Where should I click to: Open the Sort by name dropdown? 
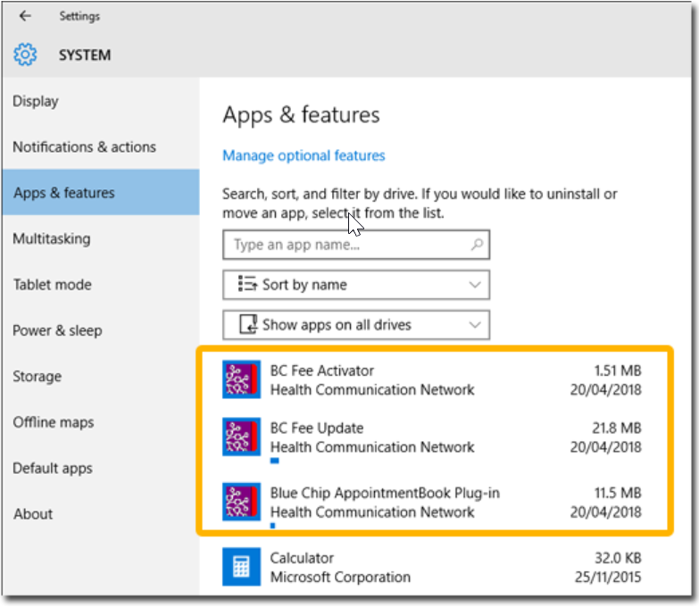click(x=356, y=285)
